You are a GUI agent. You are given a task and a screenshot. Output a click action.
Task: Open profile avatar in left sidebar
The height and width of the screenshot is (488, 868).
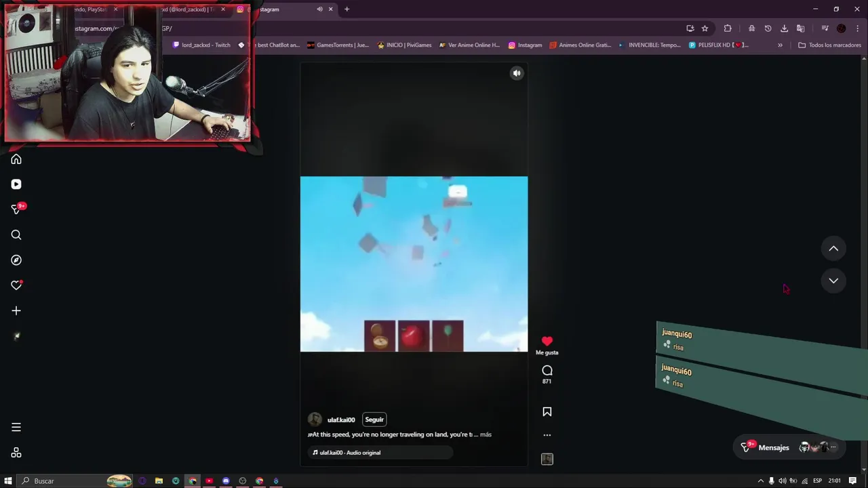pyautogui.click(x=16, y=336)
